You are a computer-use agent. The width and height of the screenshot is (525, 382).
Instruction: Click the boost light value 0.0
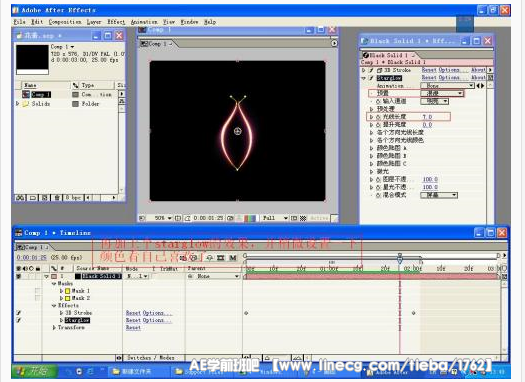point(427,125)
